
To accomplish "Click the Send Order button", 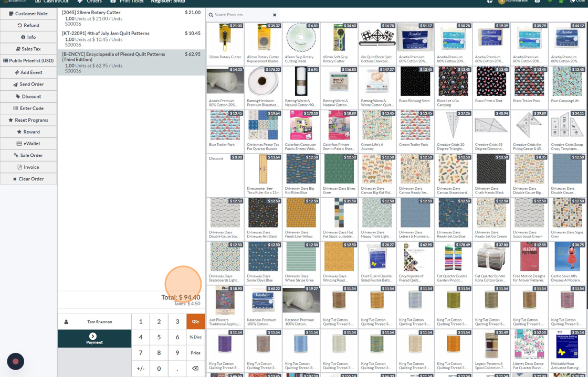I will 28,84.
